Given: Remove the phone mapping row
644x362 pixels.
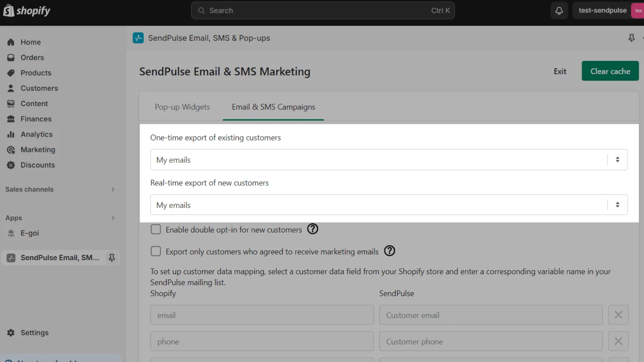Looking at the screenshot, I should pos(618,341).
